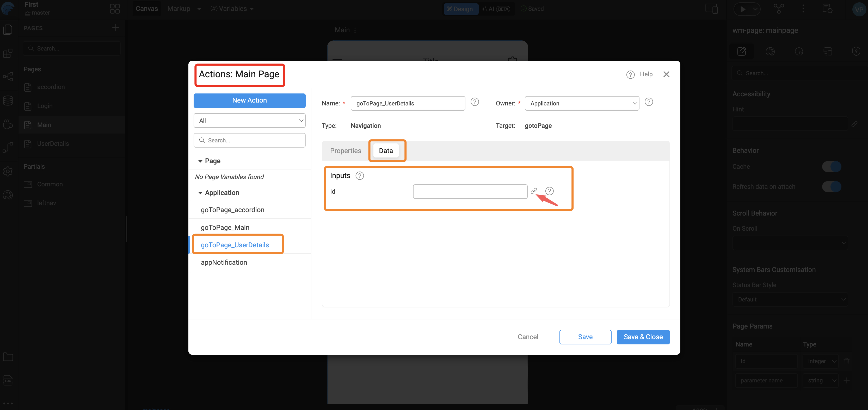Open the Settings gear in left sidebar
This screenshot has width=868, height=410.
8,171
